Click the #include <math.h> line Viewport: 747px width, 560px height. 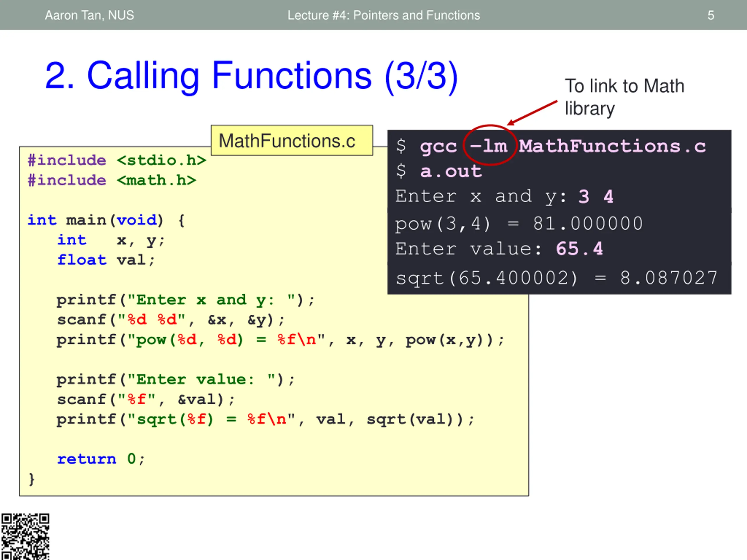pyautogui.click(x=112, y=180)
